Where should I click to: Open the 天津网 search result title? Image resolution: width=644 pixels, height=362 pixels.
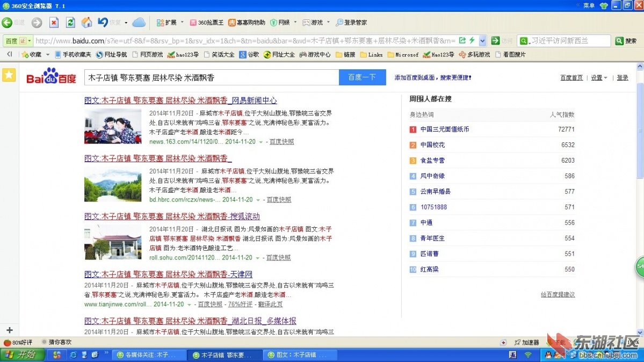pos(169,274)
